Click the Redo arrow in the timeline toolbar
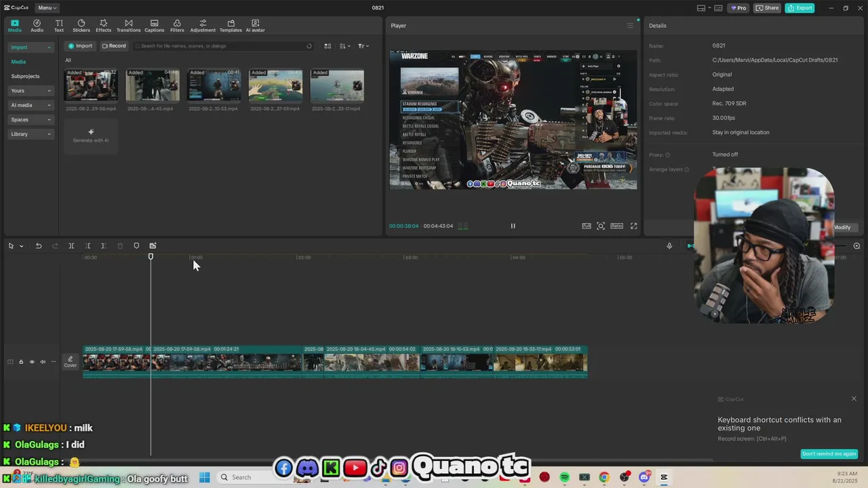 [x=55, y=246]
